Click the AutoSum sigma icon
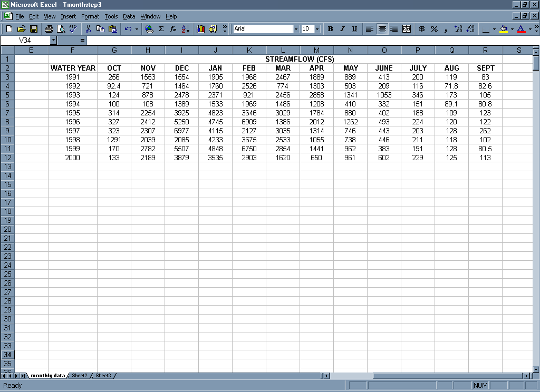Image resolution: width=540 pixels, height=392 pixels. pyautogui.click(x=161, y=29)
